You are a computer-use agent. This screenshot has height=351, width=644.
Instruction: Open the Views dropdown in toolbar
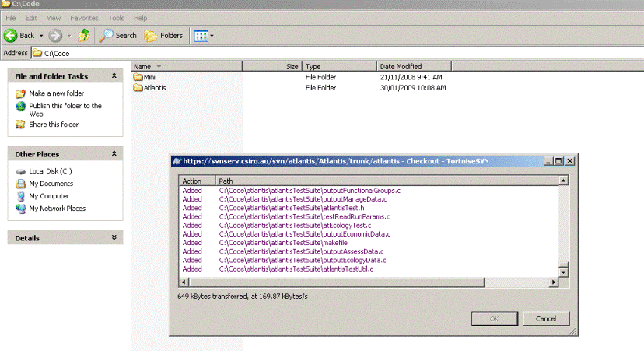203,35
